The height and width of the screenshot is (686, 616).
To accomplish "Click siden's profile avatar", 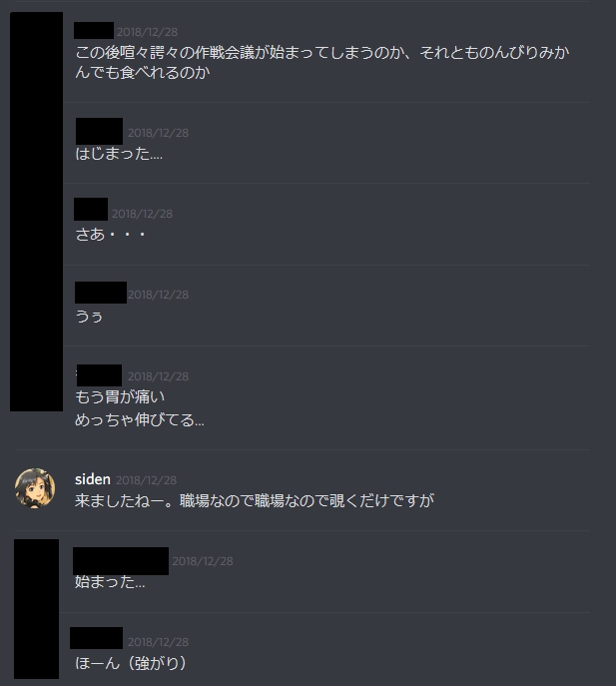I will click(35, 488).
